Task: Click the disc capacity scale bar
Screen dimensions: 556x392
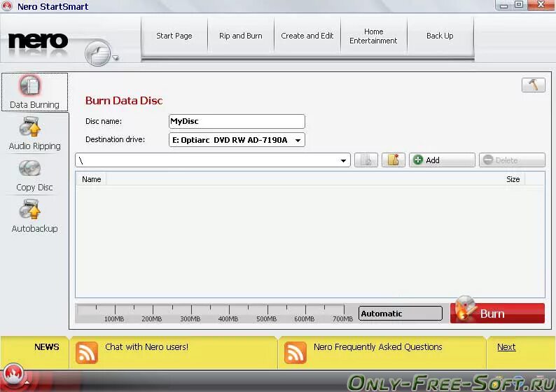Action: [214, 314]
